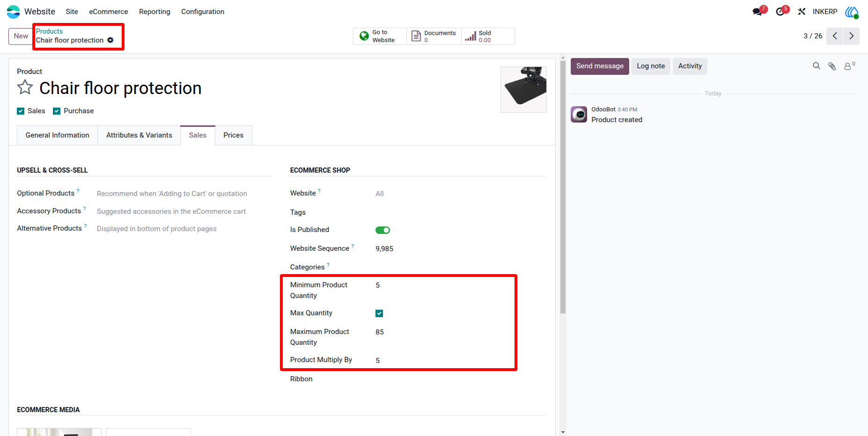Open the Website dropdown showing All
The width and height of the screenshot is (868, 436).
pyautogui.click(x=461, y=194)
